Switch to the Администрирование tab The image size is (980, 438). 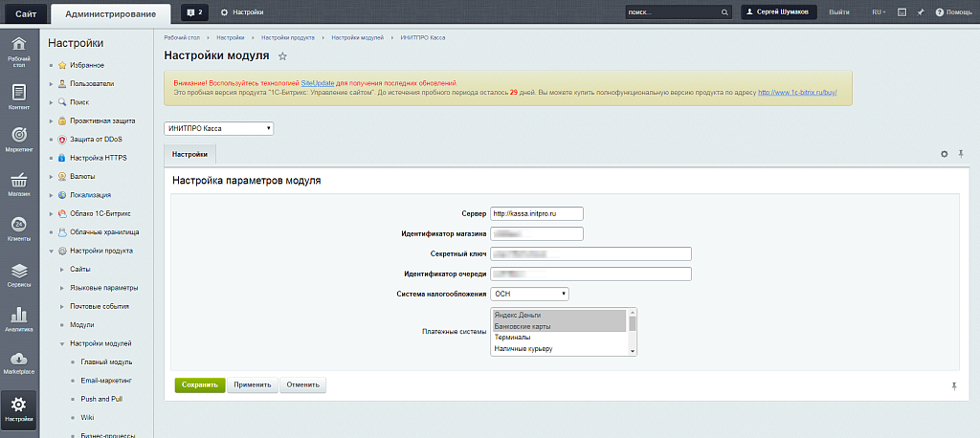click(x=109, y=12)
